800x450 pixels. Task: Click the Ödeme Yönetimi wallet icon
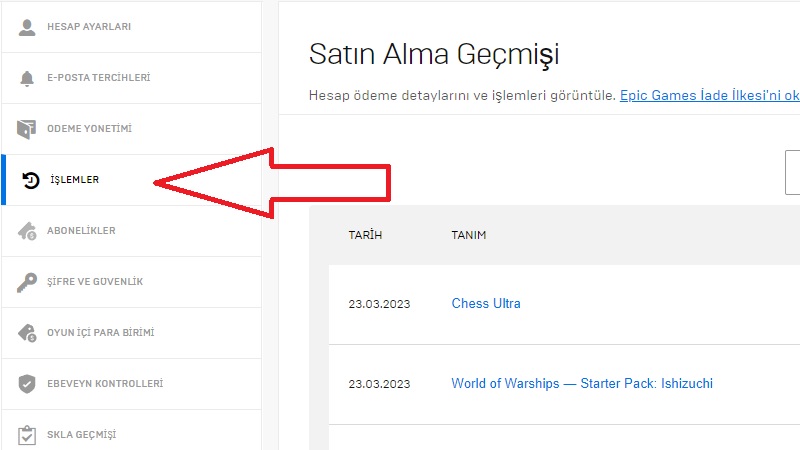pos(27,129)
